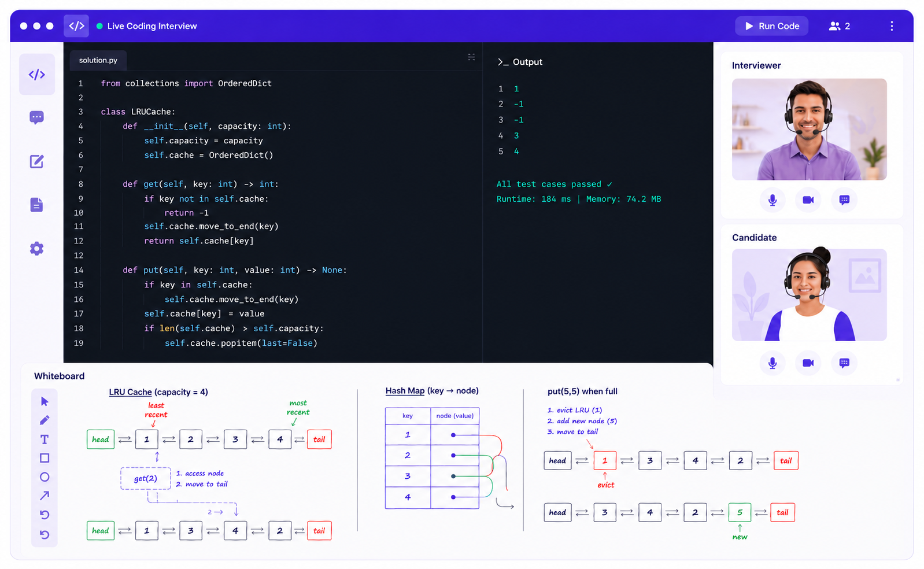924x569 pixels.
Task: Click the dashed get(2) box
Action: pos(146,478)
